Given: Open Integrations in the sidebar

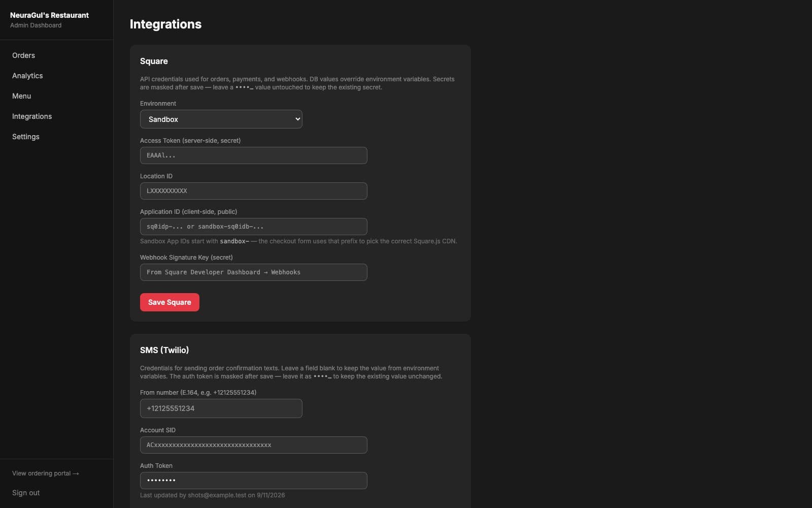Looking at the screenshot, I should tap(32, 116).
